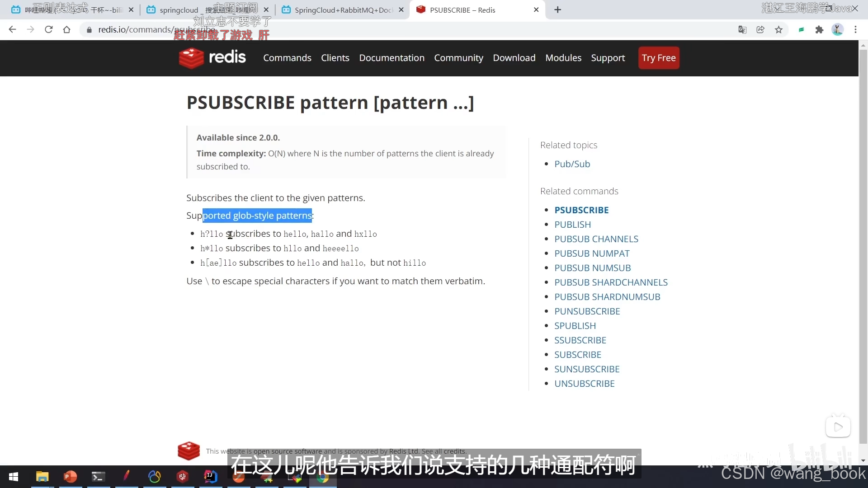The width and height of the screenshot is (868, 488).
Task: Open the Documentation nav item
Action: pos(392,58)
